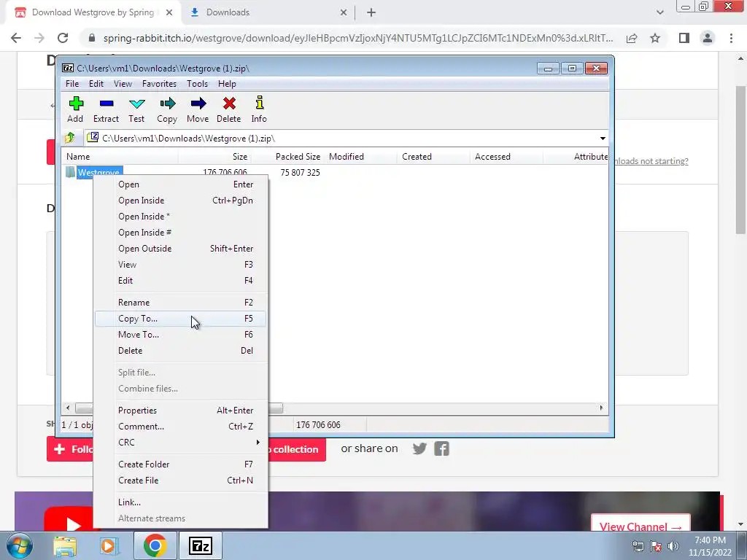Open the Help menu in 7-Zip
Viewport: 747px width, 560px height.
click(227, 84)
